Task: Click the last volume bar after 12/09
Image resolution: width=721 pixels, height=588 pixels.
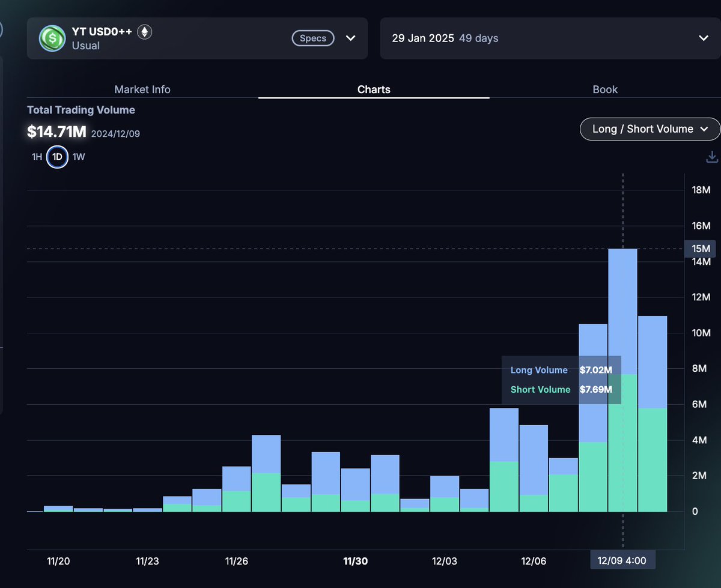Action: [x=653, y=414]
